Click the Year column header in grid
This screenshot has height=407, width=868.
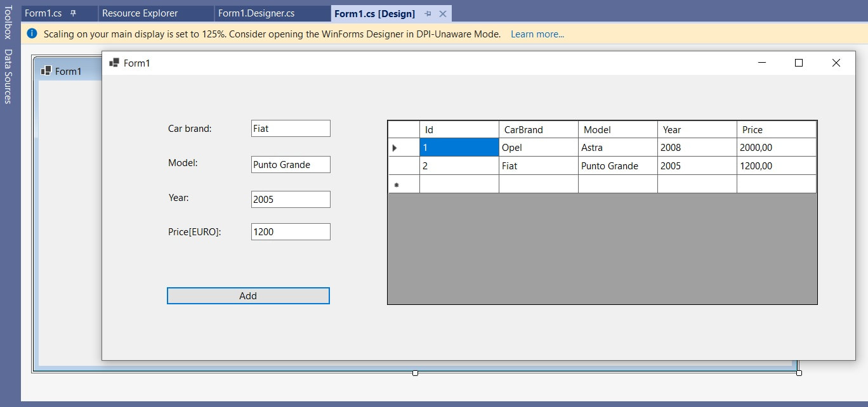point(697,130)
